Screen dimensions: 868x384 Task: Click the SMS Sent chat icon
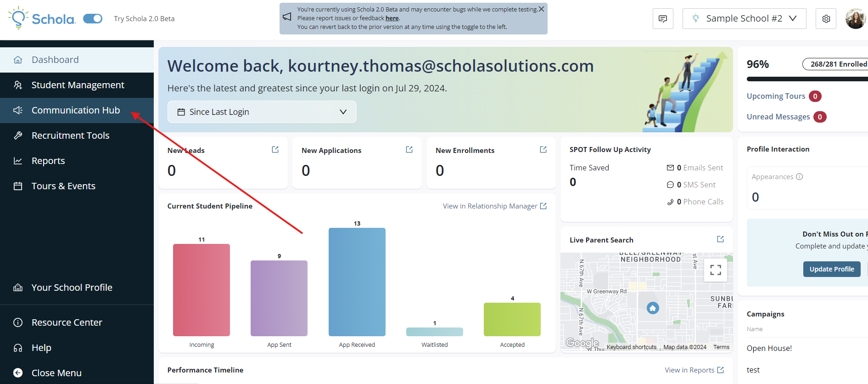coord(670,185)
